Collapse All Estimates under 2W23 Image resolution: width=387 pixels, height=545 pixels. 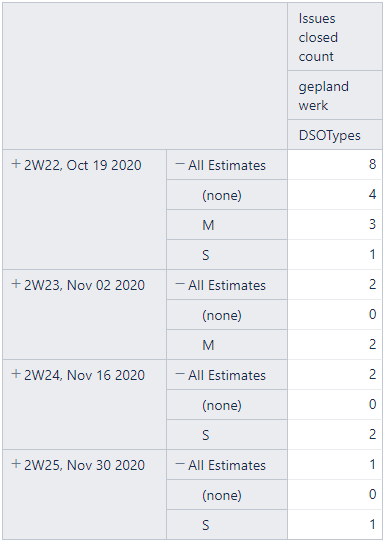(180, 284)
